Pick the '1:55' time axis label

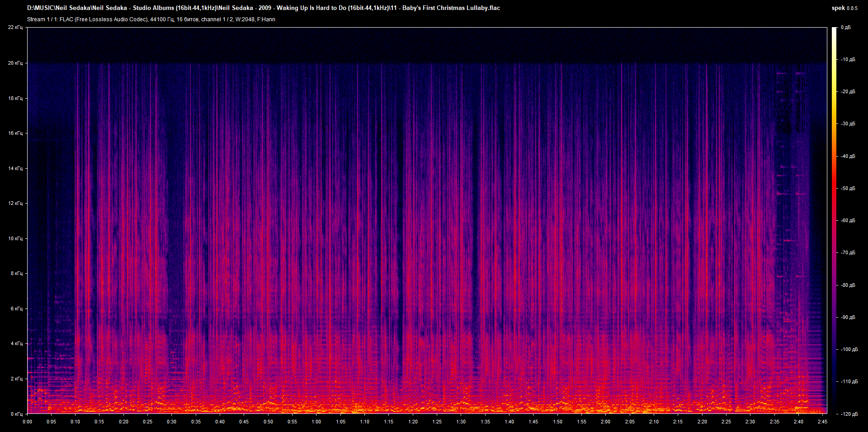point(582,422)
